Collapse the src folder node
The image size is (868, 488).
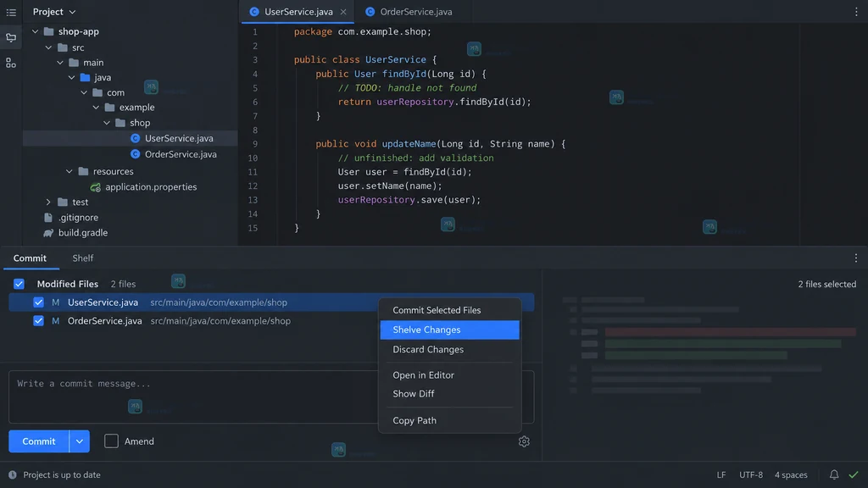[48, 47]
